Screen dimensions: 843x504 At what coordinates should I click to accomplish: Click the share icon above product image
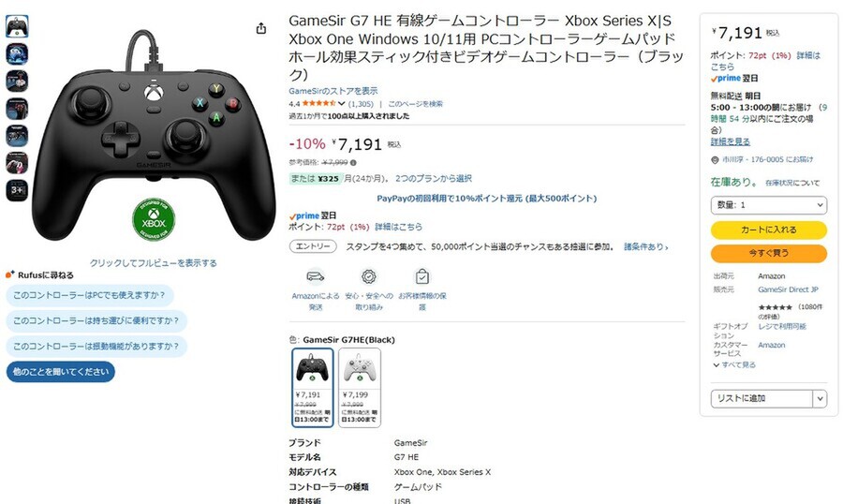pos(261,28)
